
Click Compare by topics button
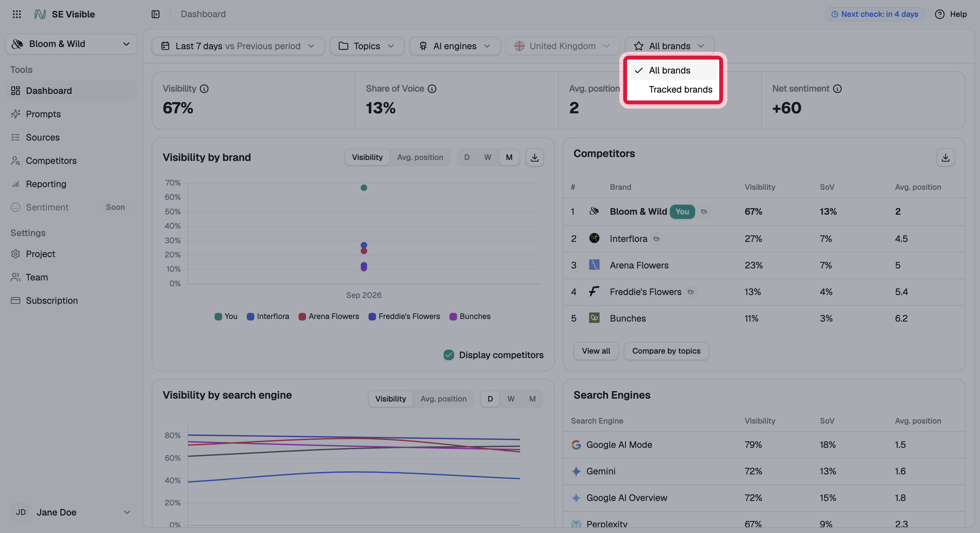[x=666, y=351]
